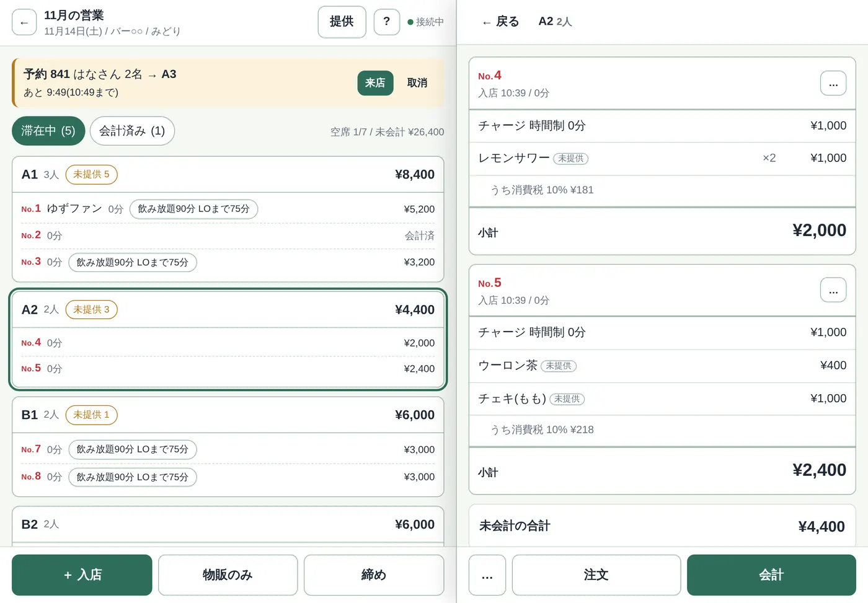Image resolution: width=868 pixels, height=603 pixels.
Task: Click the 物販のみ button
Action: (228, 575)
